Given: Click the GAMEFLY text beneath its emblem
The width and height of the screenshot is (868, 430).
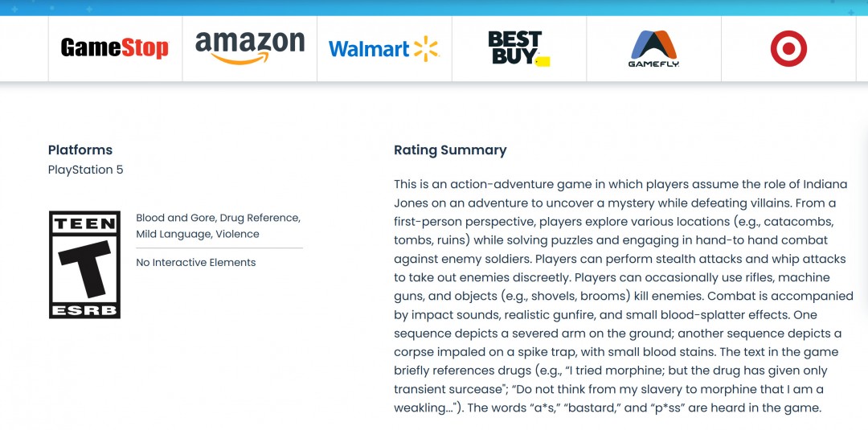Looking at the screenshot, I should click(653, 64).
